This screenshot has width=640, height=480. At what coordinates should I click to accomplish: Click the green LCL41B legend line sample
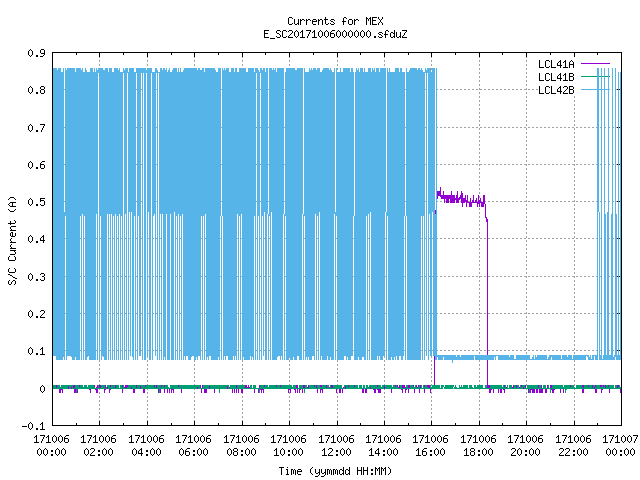[595, 76]
